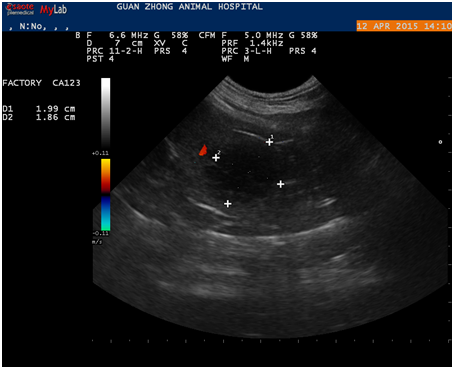455x367 pixels.
Task: Select the D2 1.86 cm measurement
Action: click(x=39, y=117)
